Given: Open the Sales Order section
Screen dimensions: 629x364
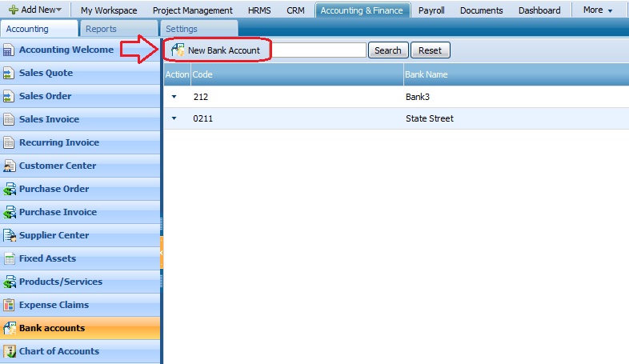Looking at the screenshot, I should click(80, 96).
